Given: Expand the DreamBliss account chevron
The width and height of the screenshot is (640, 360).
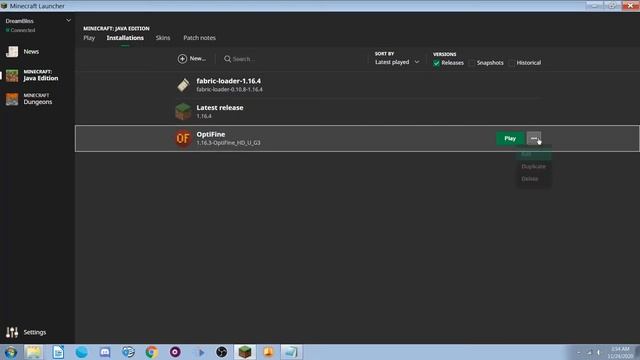Looking at the screenshot, I should (68, 20).
